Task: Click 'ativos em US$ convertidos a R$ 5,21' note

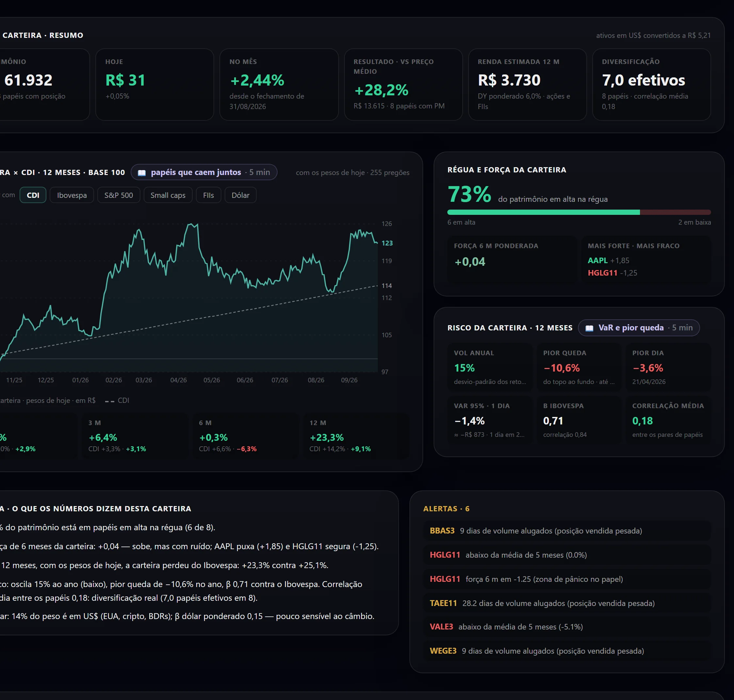Action: pyautogui.click(x=653, y=36)
